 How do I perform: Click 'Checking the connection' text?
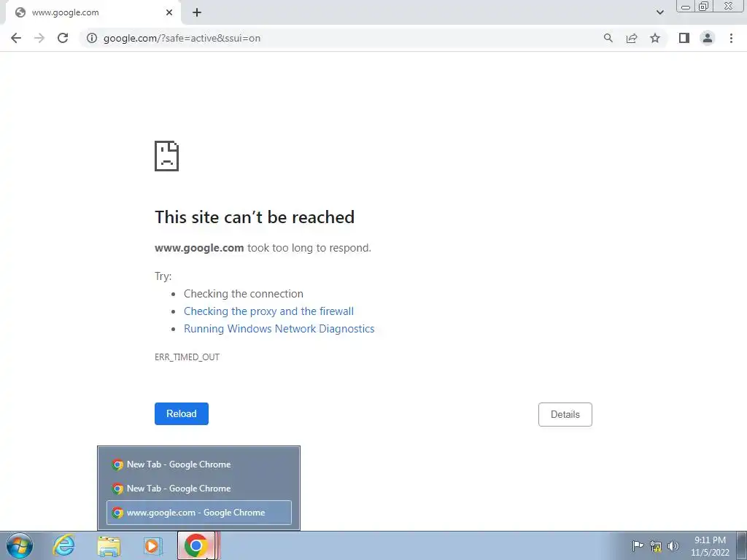tap(244, 294)
